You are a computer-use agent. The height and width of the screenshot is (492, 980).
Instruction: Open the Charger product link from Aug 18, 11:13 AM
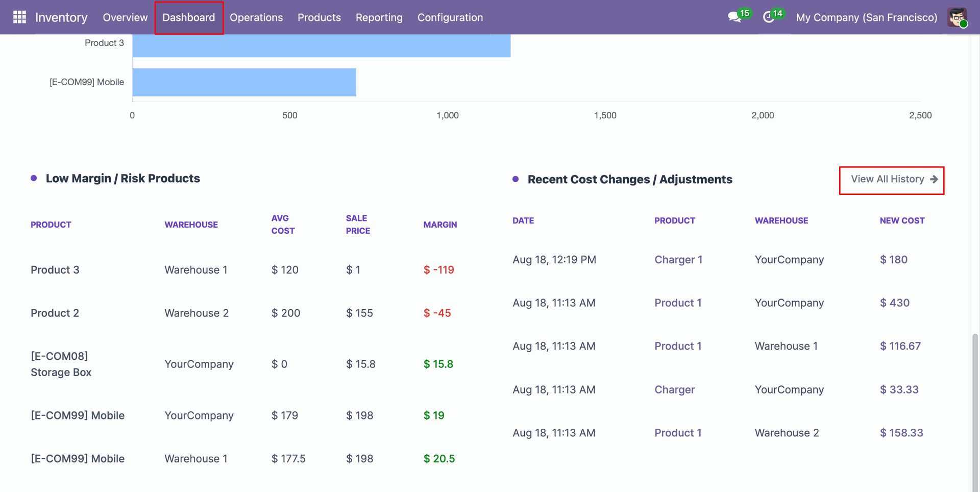pyautogui.click(x=674, y=389)
